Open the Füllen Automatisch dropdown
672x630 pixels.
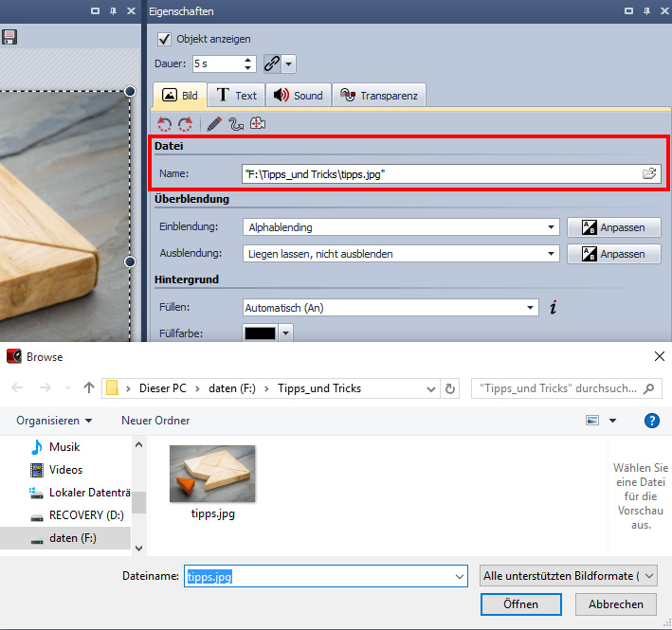coord(531,308)
